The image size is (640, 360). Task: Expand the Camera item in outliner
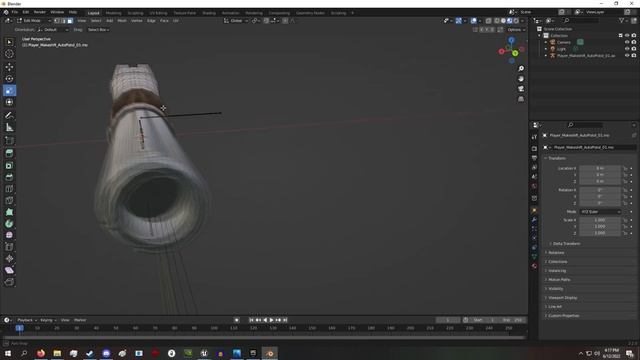pos(546,42)
